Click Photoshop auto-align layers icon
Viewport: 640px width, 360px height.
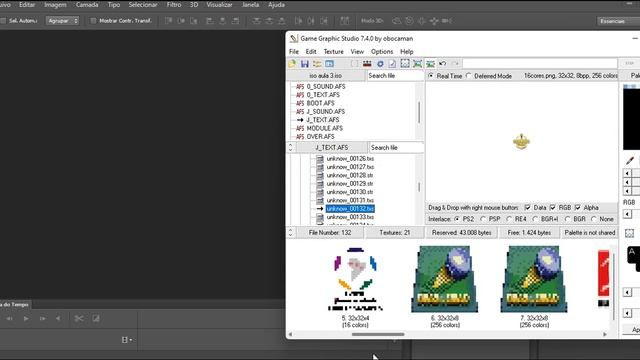click(345, 21)
